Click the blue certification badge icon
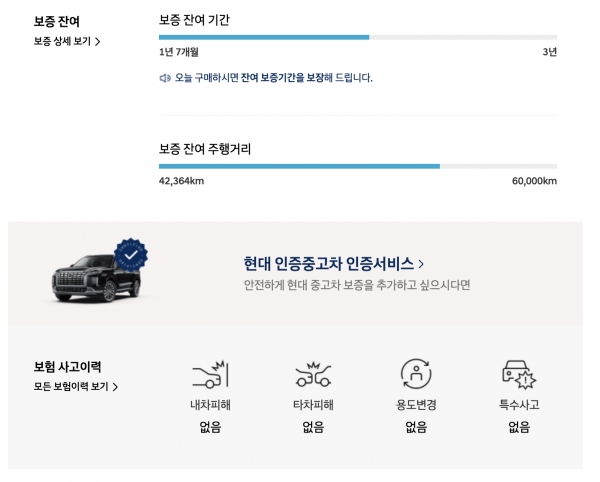This screenshot has width=600, height=482. point(130,256)
